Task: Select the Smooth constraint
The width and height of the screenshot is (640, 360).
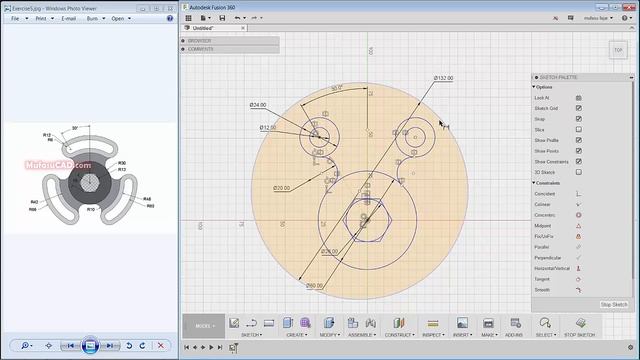Action: click(x=578, y=290)
